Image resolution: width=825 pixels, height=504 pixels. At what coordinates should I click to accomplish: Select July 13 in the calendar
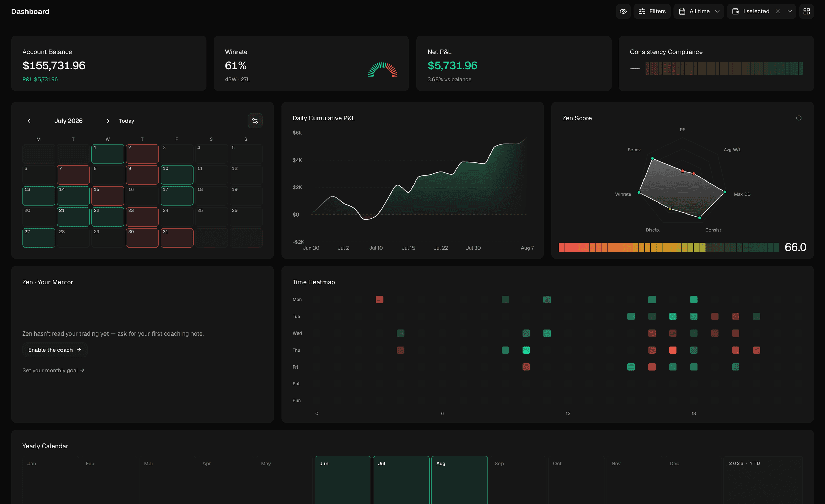[x=39, y=196]
